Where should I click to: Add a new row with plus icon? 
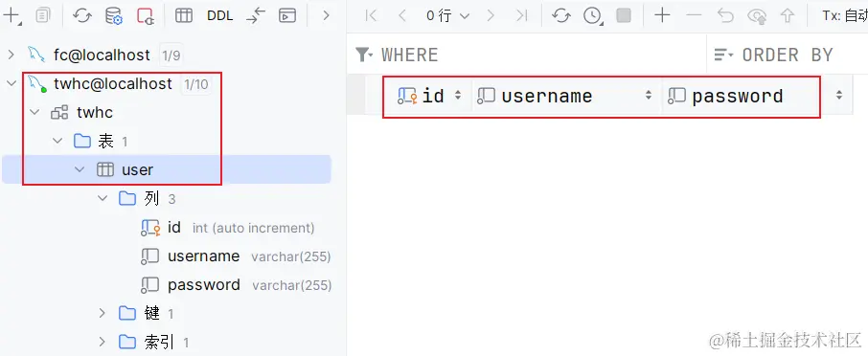point(662,15)
